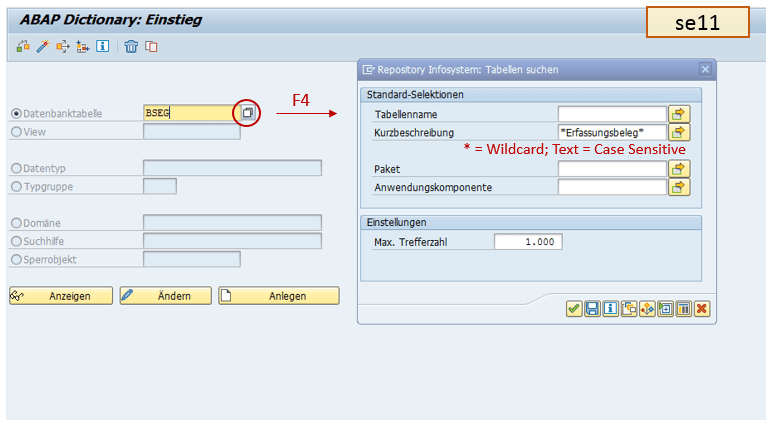Click the Einstellungen group header
This screenshot has height=425, width=773.
click(x=531, y=222)
